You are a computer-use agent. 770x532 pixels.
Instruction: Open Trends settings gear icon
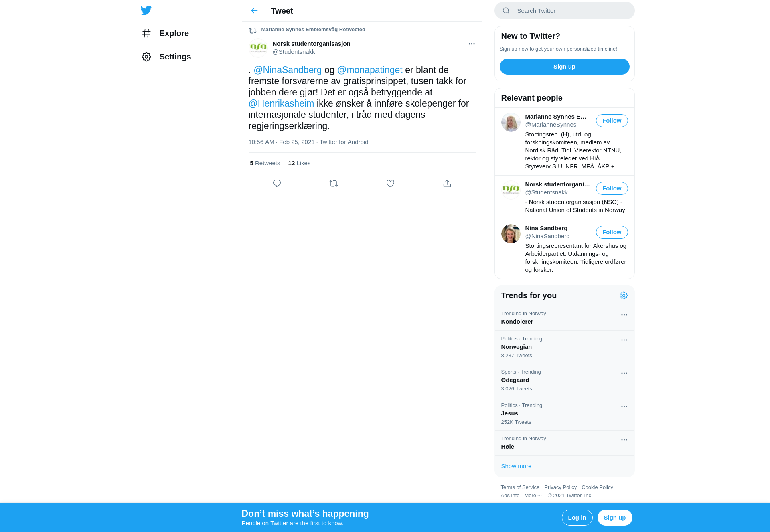pyautogui.click(x=624, y=295)
